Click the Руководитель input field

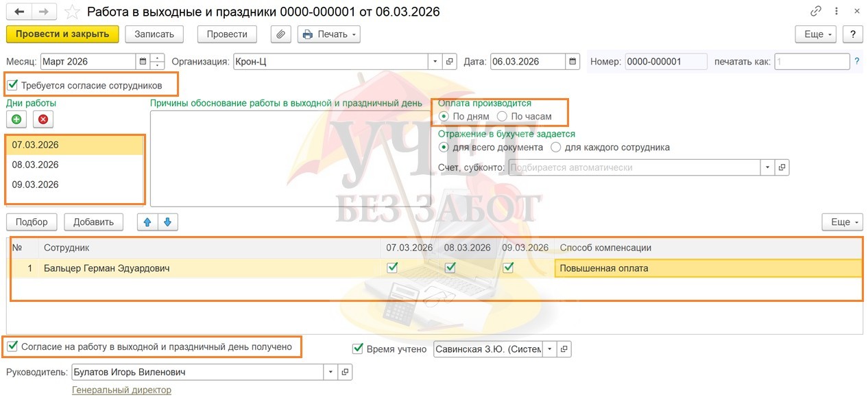[197, 373]
